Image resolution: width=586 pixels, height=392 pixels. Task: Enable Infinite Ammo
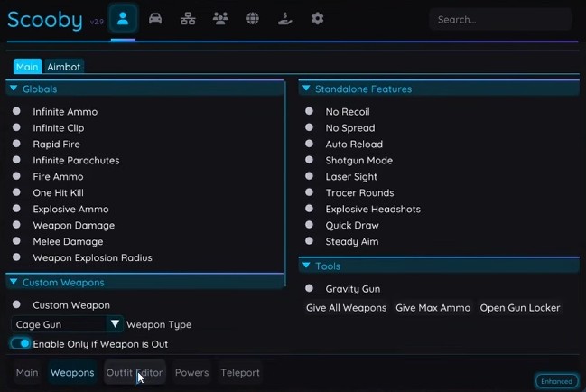[16, 111]
